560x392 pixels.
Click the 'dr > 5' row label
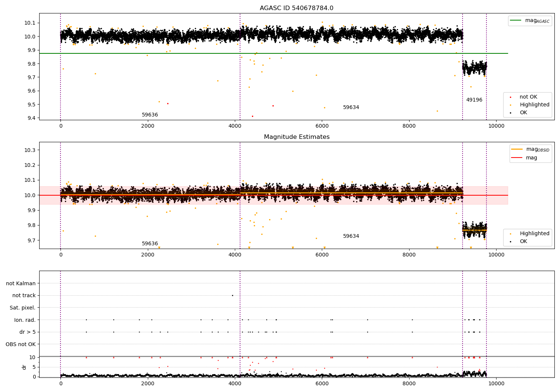(28, 332)
